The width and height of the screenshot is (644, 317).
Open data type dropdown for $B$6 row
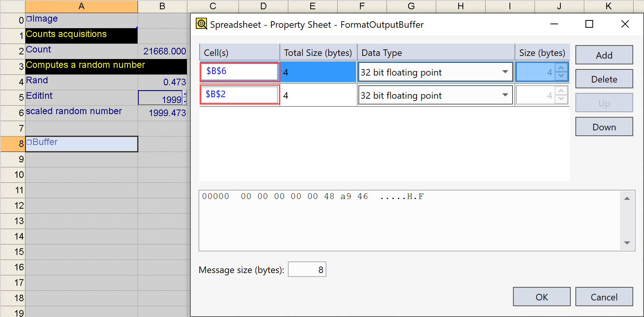(504, 72)
